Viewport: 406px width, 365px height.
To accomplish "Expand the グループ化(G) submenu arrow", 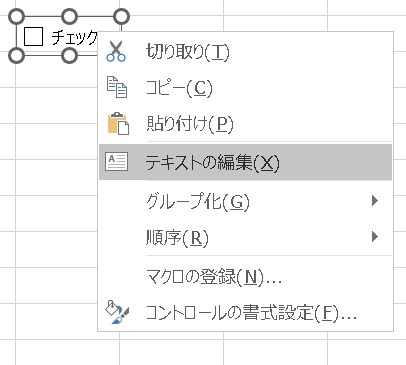I will coord(375,201).
